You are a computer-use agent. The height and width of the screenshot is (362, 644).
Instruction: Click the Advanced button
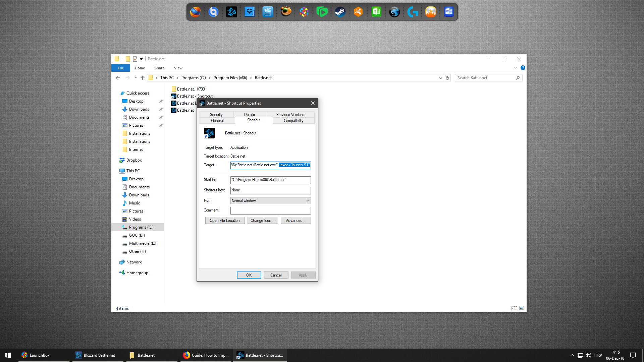296,221
